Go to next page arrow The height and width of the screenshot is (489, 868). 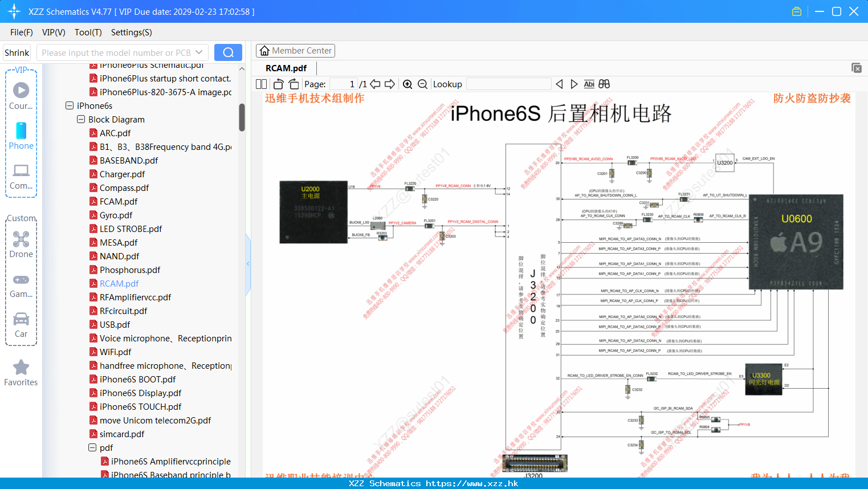click(390, 84)
